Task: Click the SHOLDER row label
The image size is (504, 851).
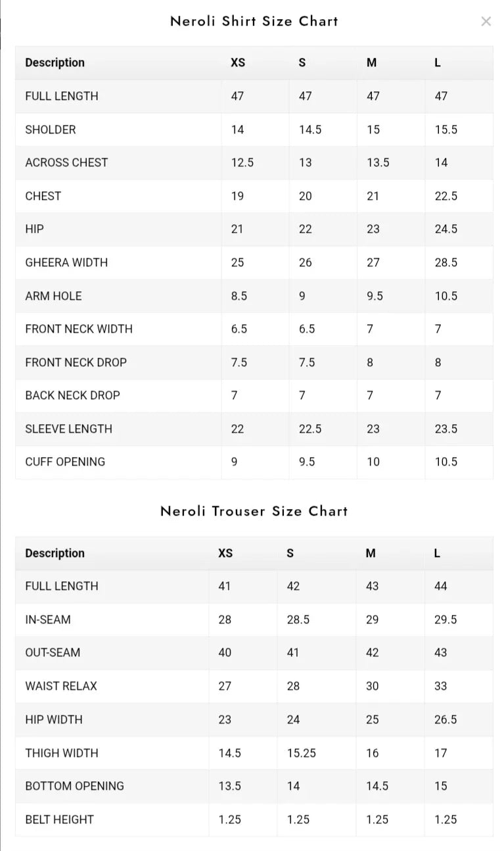Action: tap(51, 130)
